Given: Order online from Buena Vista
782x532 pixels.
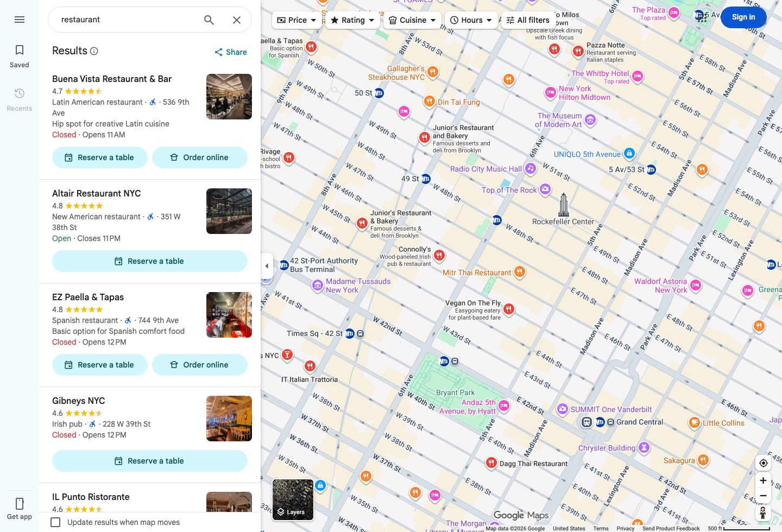Looking at the screenshot, I should [200, 157].
